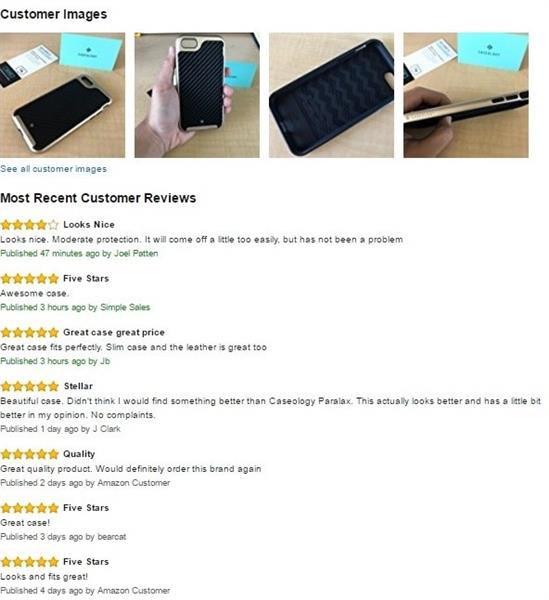
Task: Click the four-star rating of Looks Nice review
Action: pyautogui.click(x=29, y=225)
